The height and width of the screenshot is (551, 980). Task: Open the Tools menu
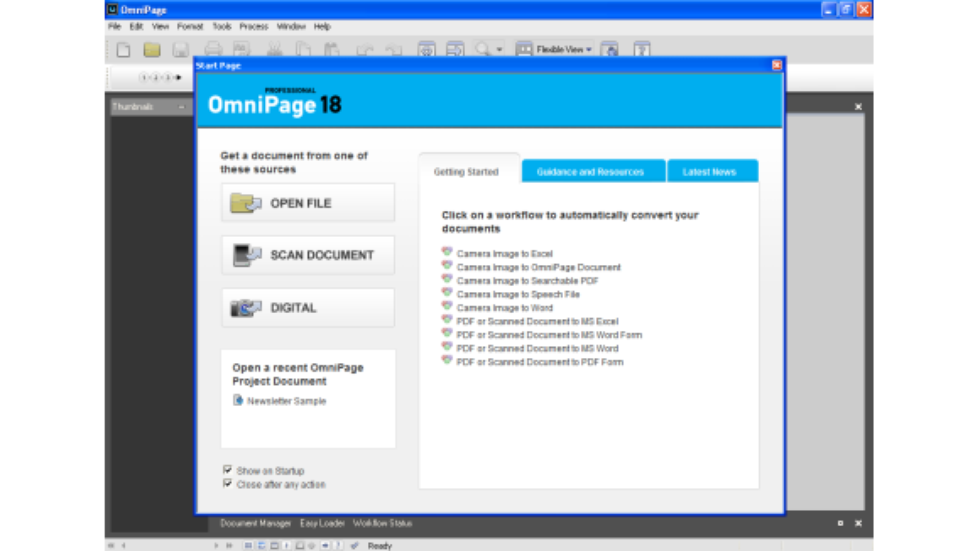(x=222, y=26)
